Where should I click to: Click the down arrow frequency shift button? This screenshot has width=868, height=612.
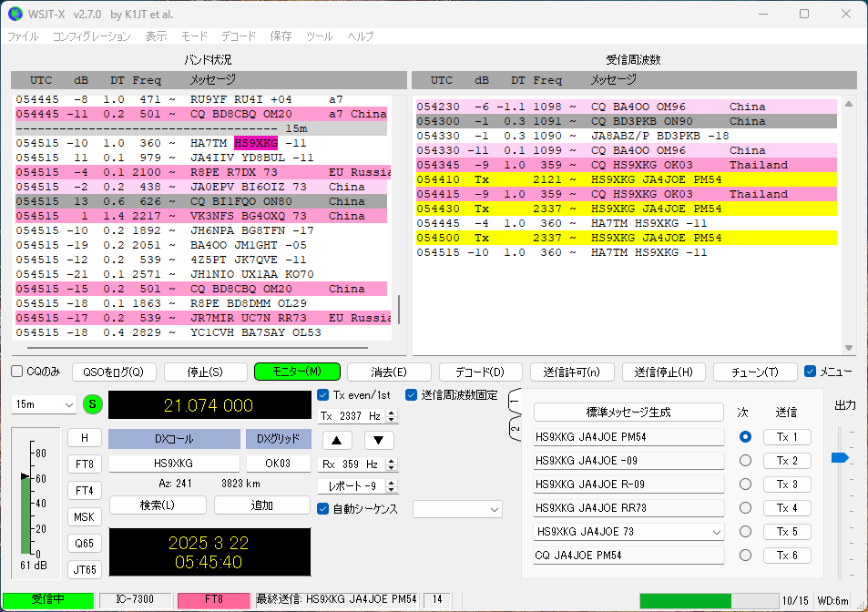coord(379,441)
